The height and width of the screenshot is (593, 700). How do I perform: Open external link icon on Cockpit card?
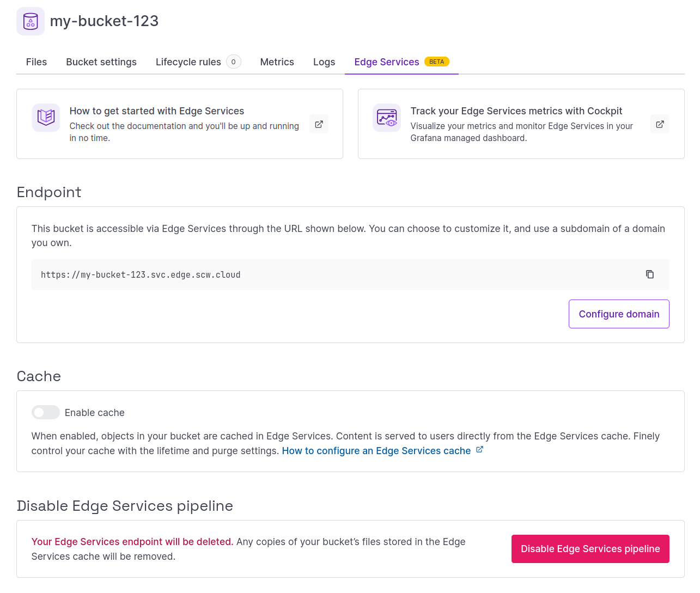tap(660, 124)
